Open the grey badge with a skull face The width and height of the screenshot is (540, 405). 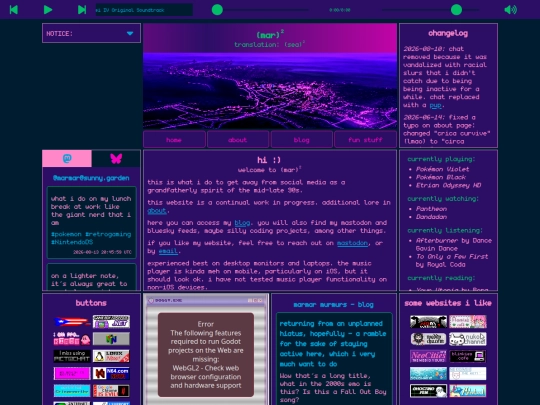coord(428,339)
